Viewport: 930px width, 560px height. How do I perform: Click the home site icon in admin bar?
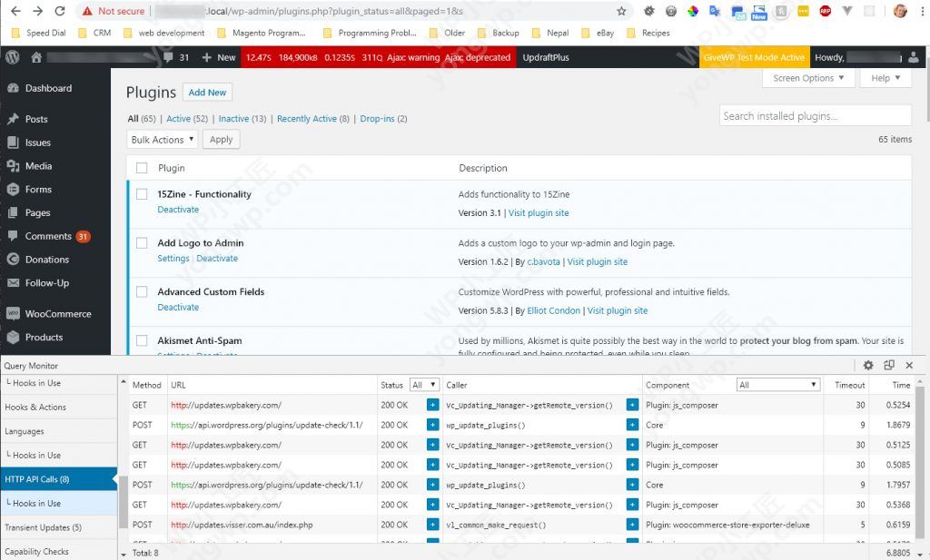[x=36, y=57]
